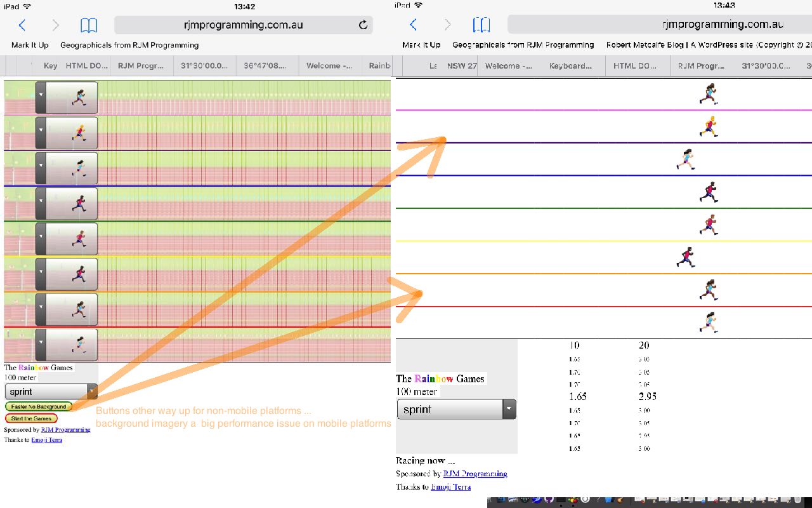Open Geographicals from RJM Programming bookmark, right window
The image size is (812, 508).
[x=523, y=44]
